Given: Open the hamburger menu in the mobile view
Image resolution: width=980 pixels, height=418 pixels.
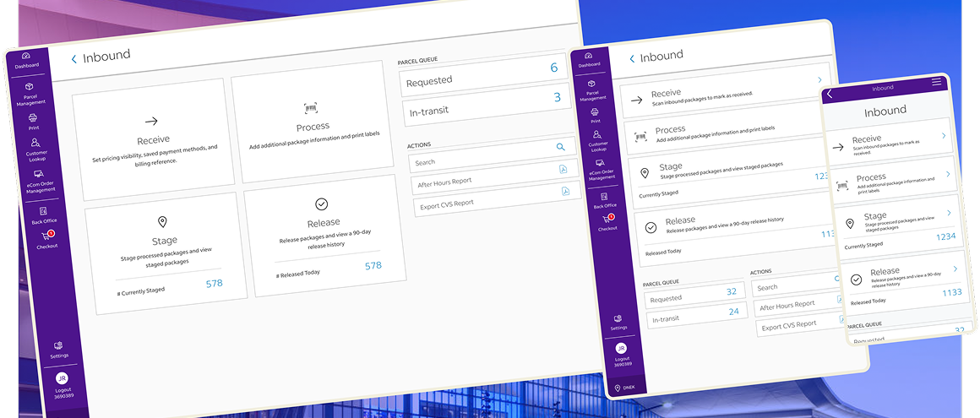Looking at the screenshot, I should (936, 82).
